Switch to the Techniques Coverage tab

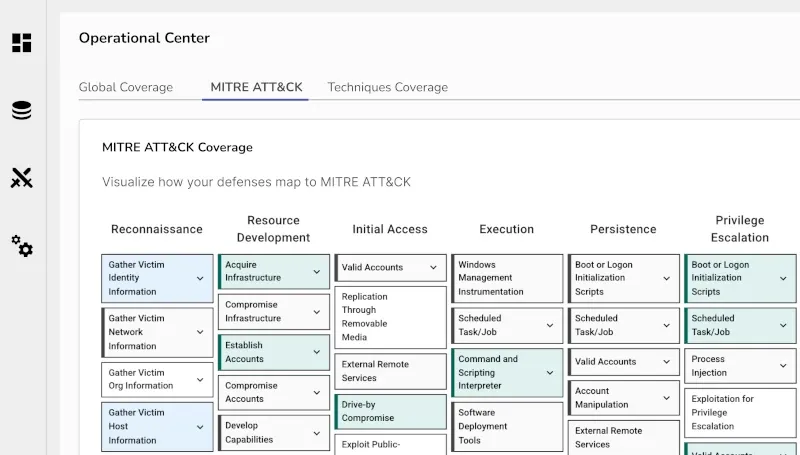pyautogui.click(x=388, y=87)
